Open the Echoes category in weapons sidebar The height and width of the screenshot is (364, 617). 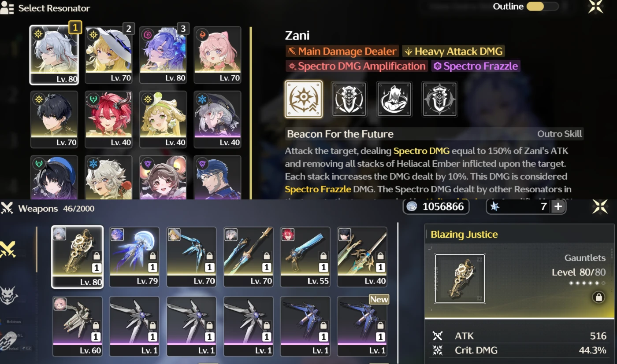tap(8, 294)
